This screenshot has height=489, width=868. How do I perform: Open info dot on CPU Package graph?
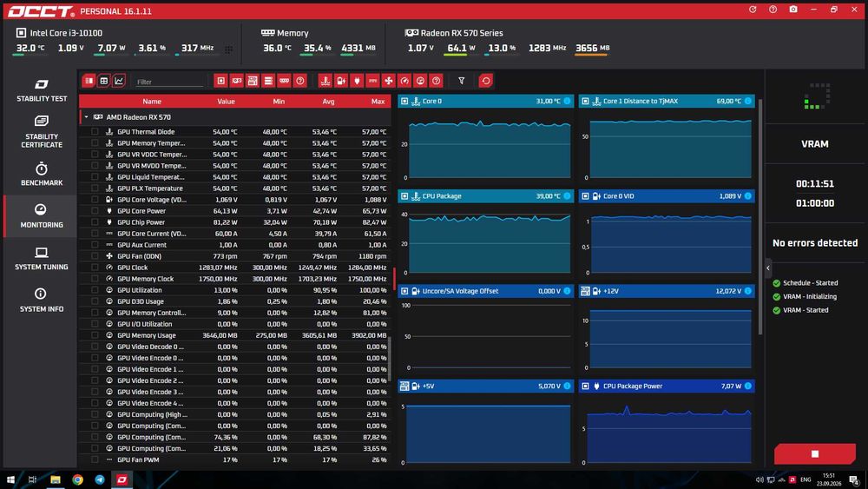(x=567, y=196)
